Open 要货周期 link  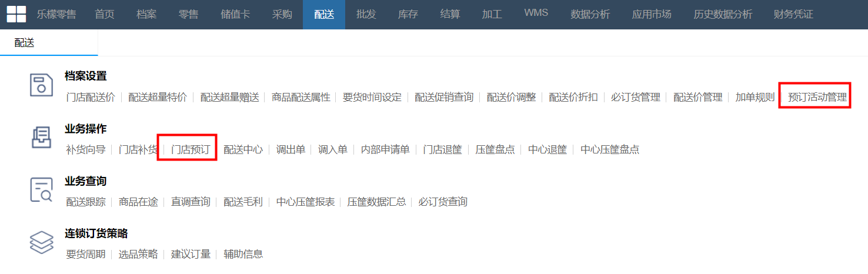pos(86,255)
